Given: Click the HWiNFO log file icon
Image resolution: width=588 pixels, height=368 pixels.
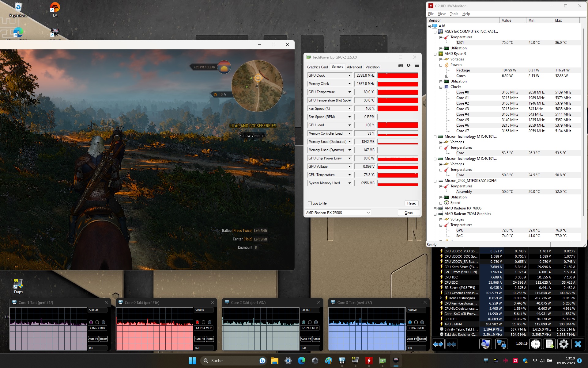Looking at the screenshot, I should click(549, 344).
